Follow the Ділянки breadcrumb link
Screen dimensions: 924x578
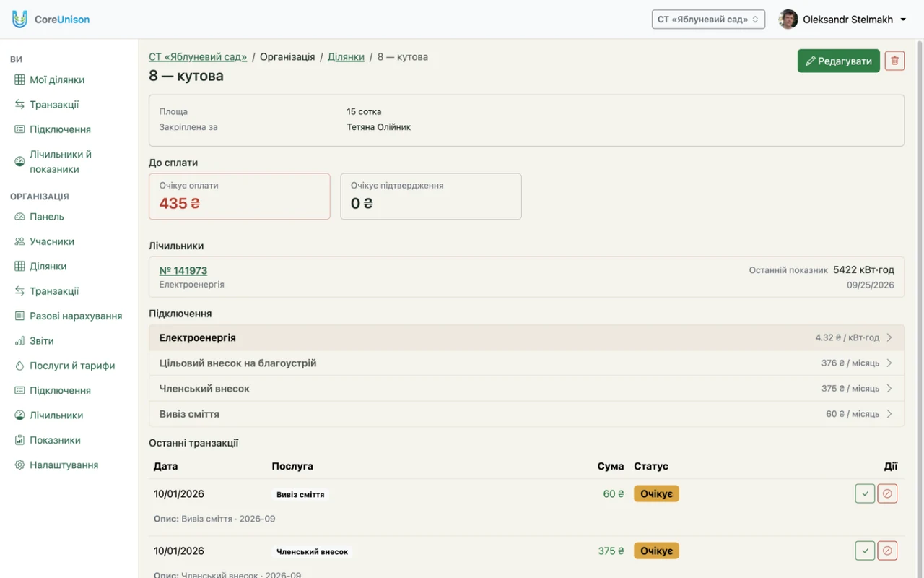(x=346, y=57)
